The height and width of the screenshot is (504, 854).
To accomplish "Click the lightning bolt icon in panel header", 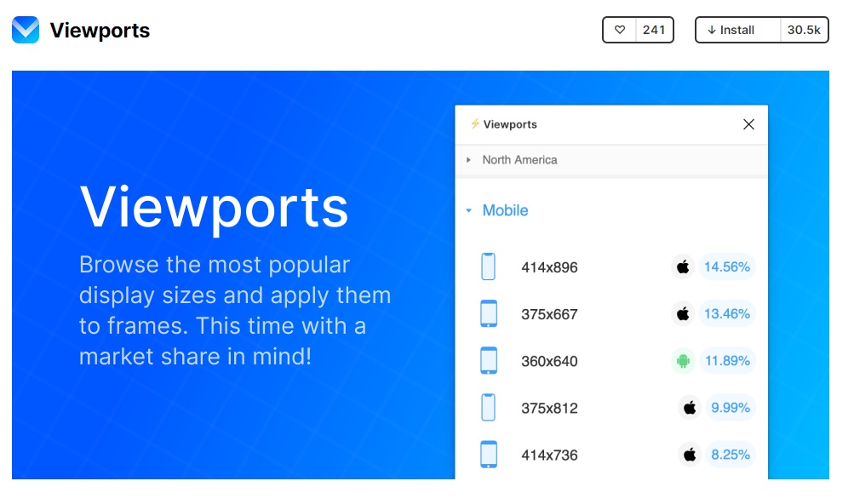I will click(475, 123).
